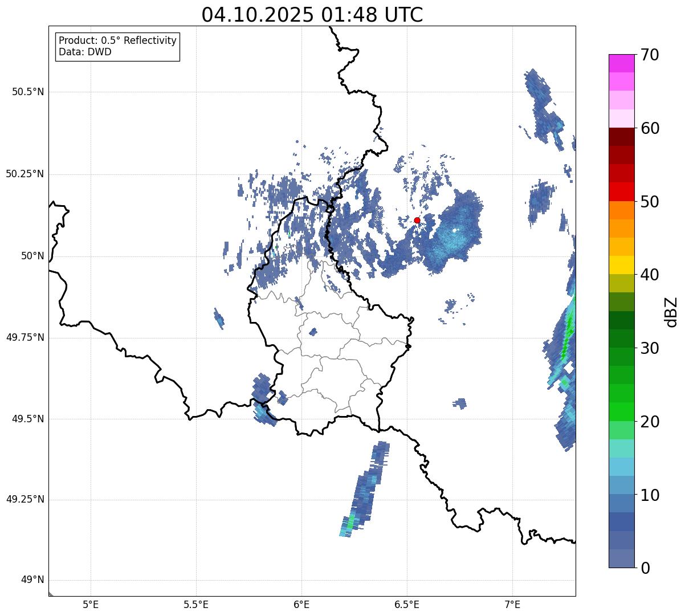
Task: Click the small echo inside Luxembourg near 6.05°E
Action: click(x=313, y=332)
